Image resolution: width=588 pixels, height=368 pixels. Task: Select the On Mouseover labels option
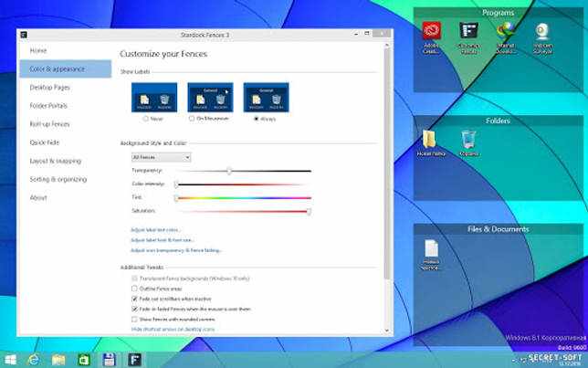tap(192, 119)
